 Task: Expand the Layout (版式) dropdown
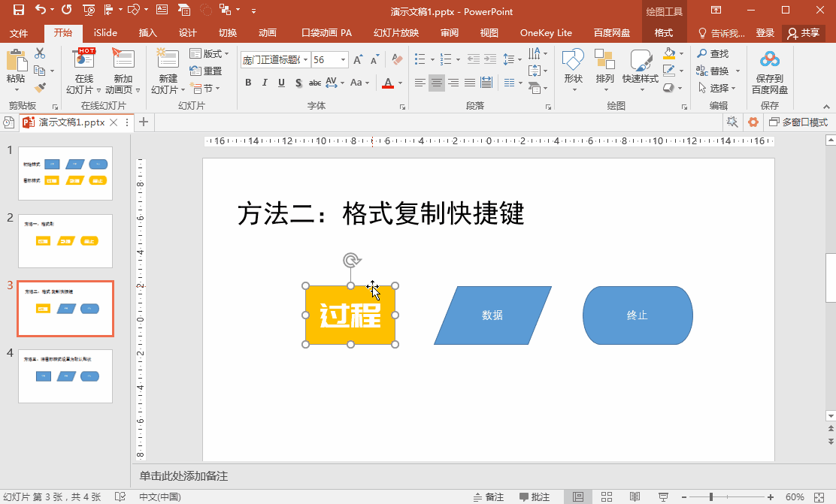click(209, 54)
